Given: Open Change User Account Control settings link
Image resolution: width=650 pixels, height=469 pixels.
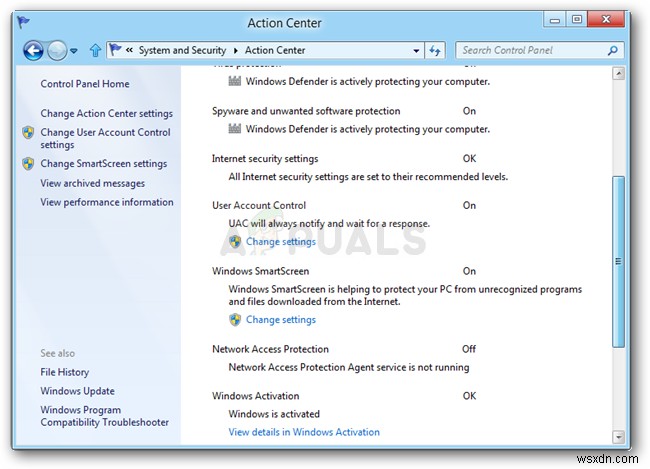Looking at the screenshot, I should pyautogui.click(x=105, y=138).
